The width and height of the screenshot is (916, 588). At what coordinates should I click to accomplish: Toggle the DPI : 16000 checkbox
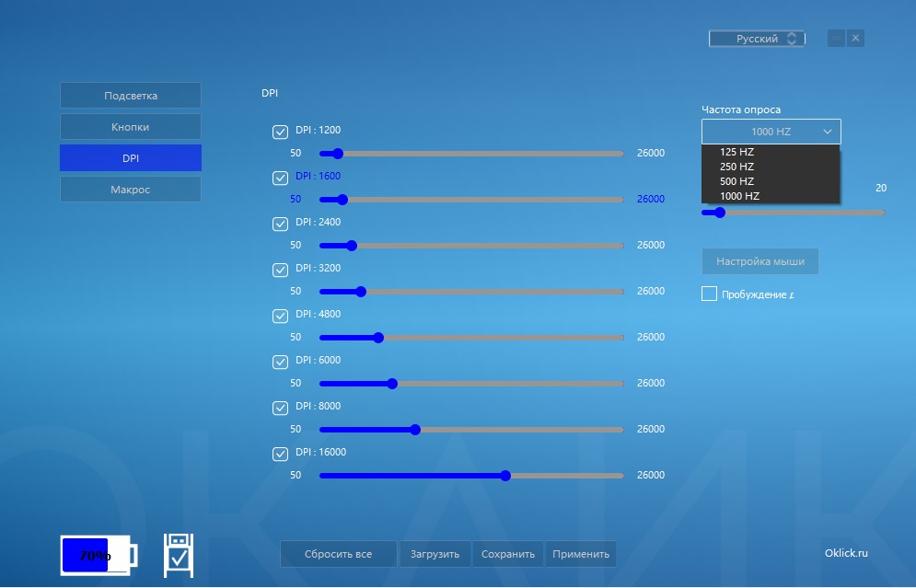pyautogui.click(x=281, y=455)
